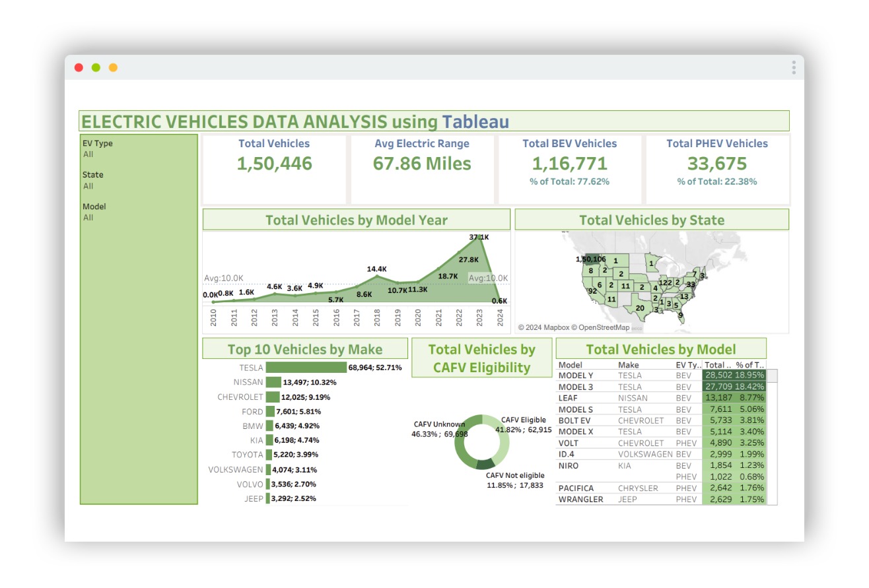Select the CHEVROLET bar in Top 10 chart

click(x=273, y=397)
